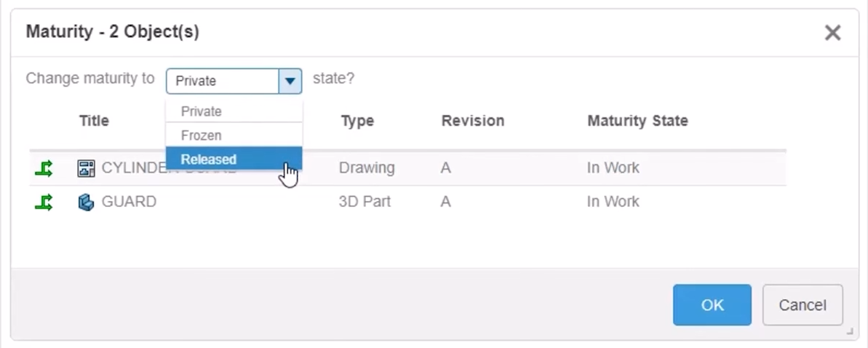Image resolution: width=868 pixels, height=348 pixels.
Task: Select the GUARD row title
Action: (129, 202)
